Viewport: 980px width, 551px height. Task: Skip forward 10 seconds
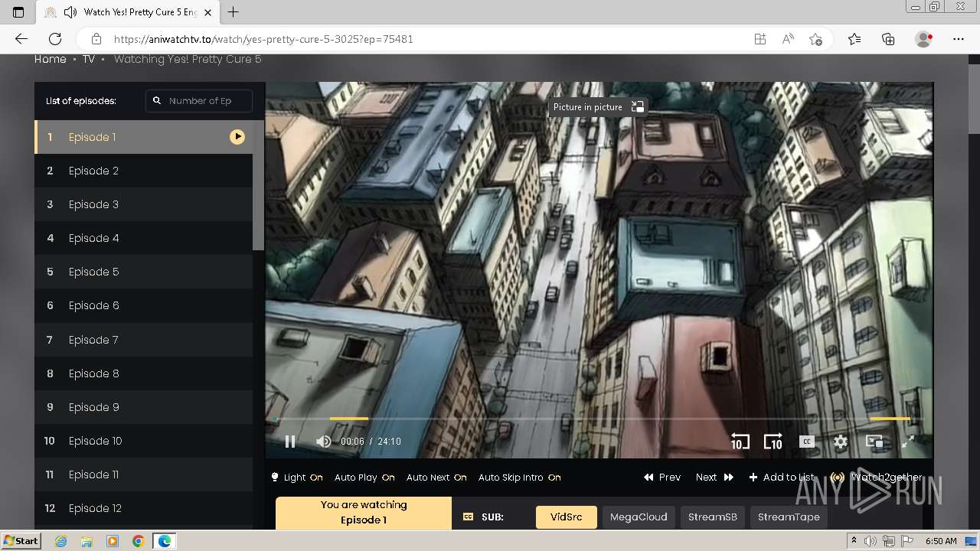coord(773,442)
